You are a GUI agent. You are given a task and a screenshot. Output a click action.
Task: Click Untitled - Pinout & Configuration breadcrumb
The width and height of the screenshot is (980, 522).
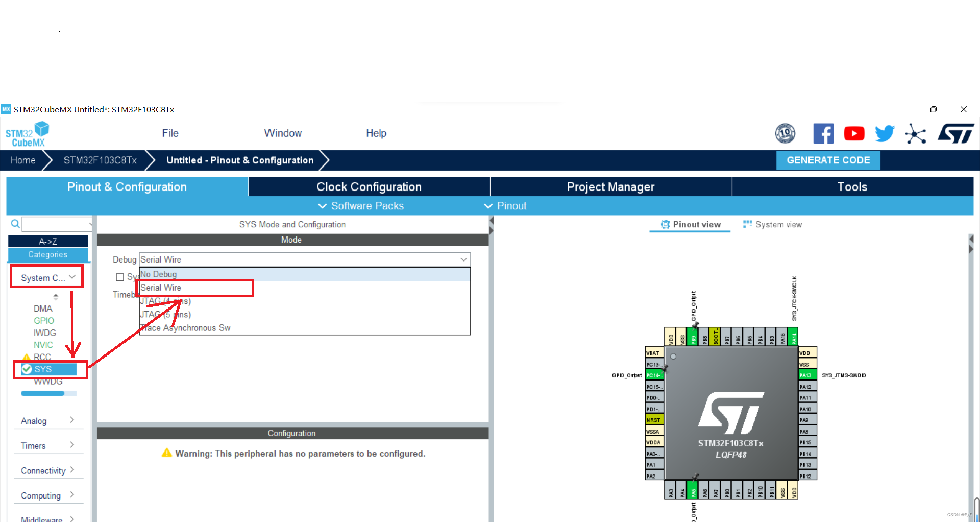point(240,160)
